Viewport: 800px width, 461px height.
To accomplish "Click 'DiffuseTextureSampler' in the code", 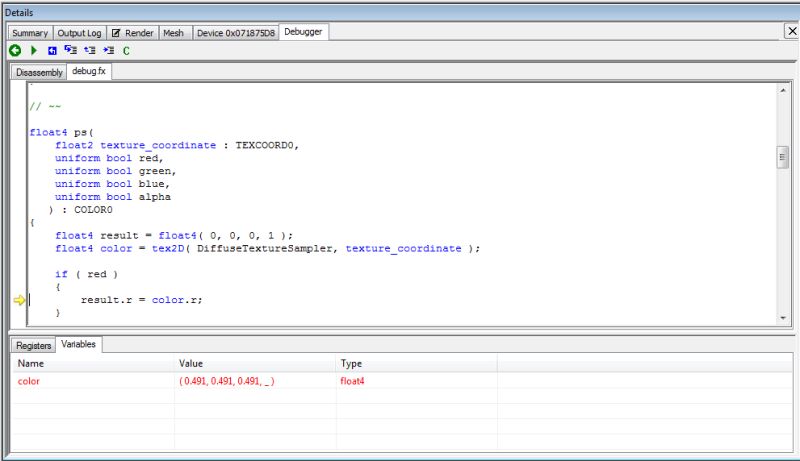I will click(267, 248).
